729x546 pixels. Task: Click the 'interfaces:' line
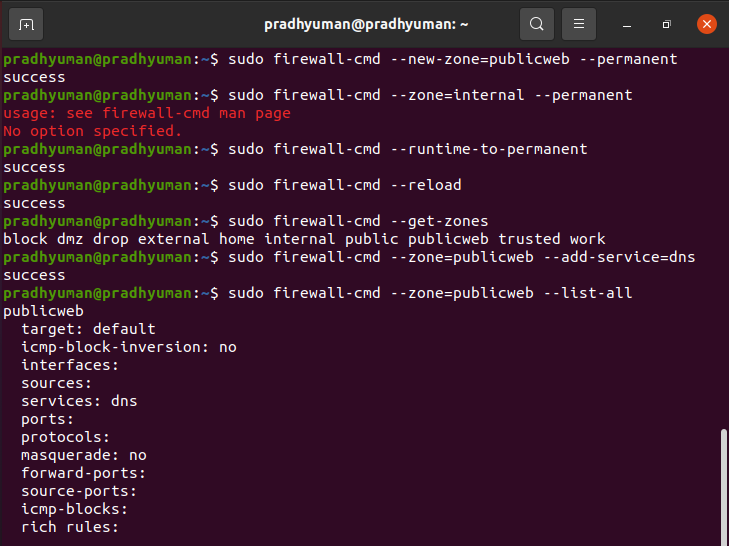click(70, 365)
